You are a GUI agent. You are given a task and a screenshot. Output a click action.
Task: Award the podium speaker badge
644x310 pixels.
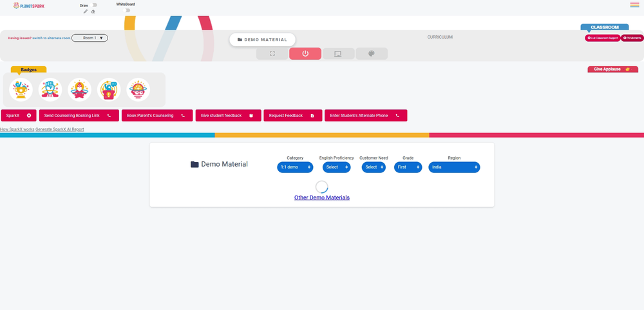[x=109, y=90]
